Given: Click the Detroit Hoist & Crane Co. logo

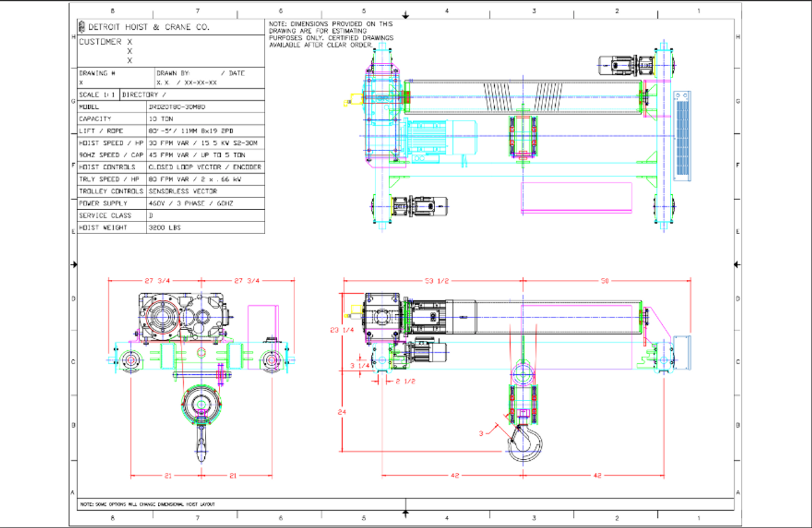Looking at the screenshot, I should (x=81, y=27).
